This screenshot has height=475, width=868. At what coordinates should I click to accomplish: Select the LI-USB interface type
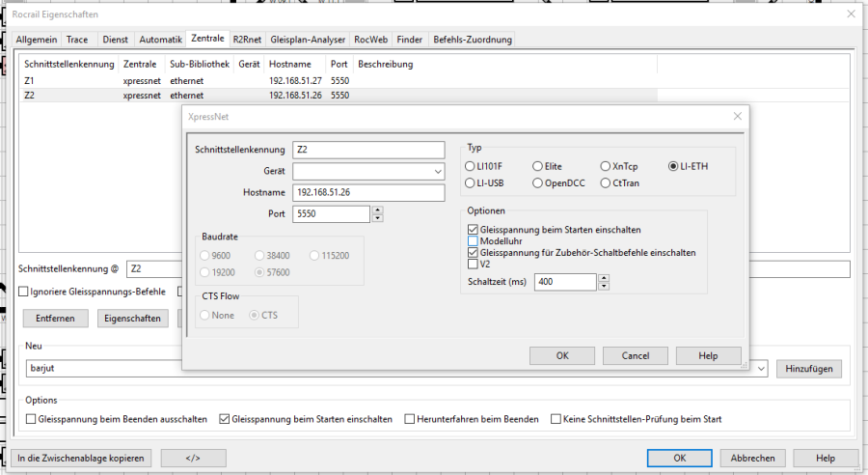[470, 182]
